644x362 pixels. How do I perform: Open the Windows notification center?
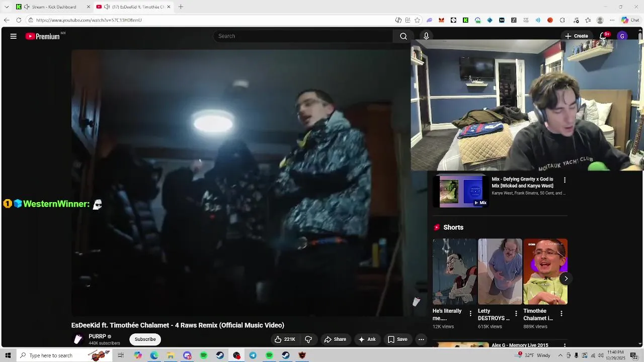634,355
